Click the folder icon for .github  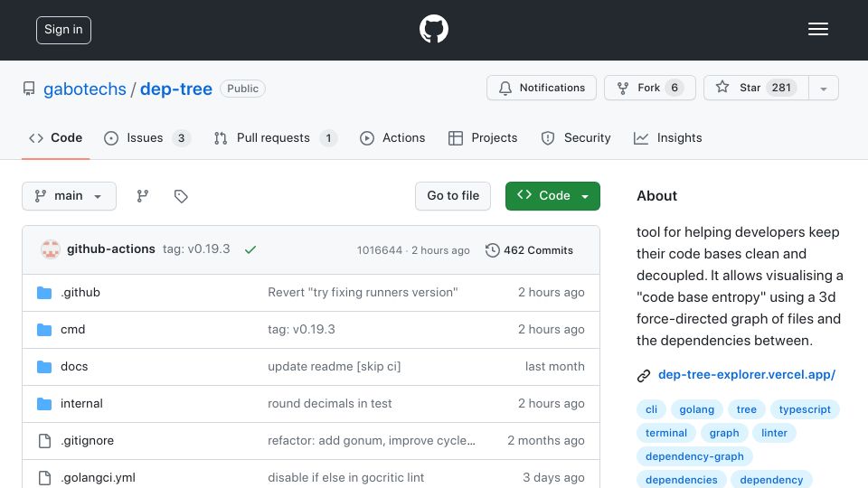(44, 292)
